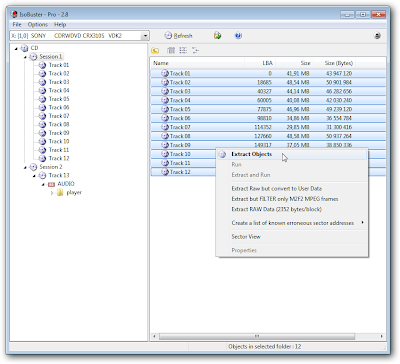Click the Track 05 icon in the file list
The height and width of the screenshot is (364, 400).
click(165, 109)
